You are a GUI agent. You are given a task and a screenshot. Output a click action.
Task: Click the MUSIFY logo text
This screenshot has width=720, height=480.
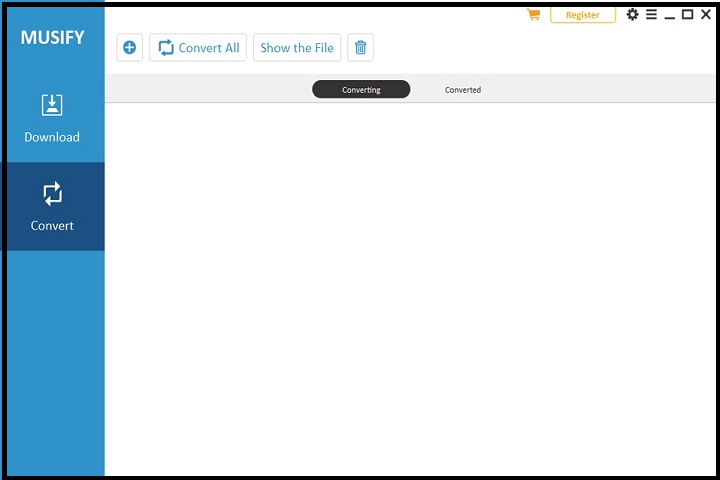tap(52, 39)
